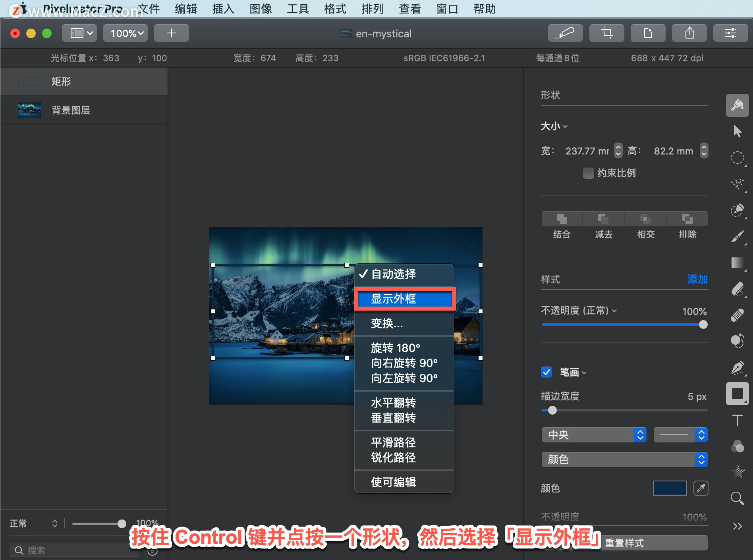Toggle 自动选择 in the context menu
753x560 pixels.
click(394, 274)
